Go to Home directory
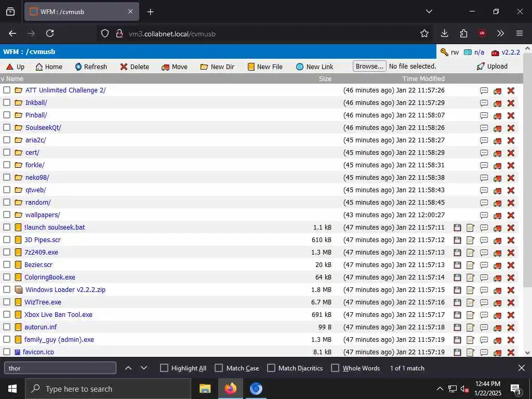This screenshot has width=532, height=399. click(x=49, y=67)
